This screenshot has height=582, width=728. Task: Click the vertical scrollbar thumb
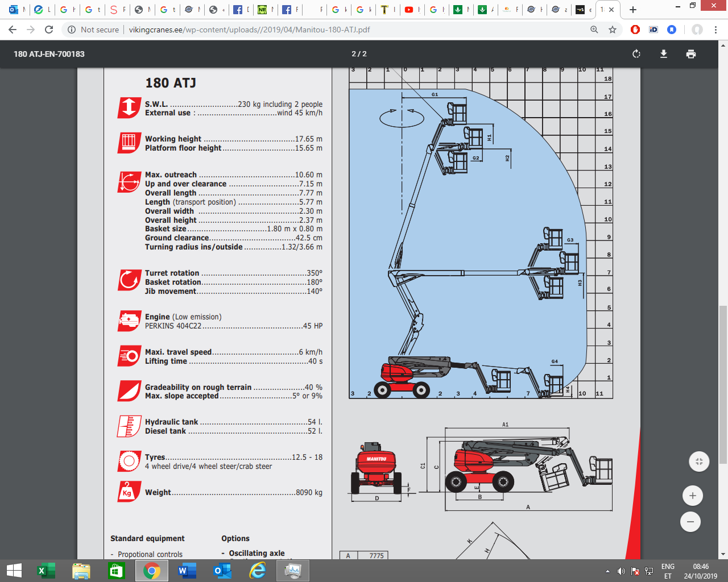723,384
